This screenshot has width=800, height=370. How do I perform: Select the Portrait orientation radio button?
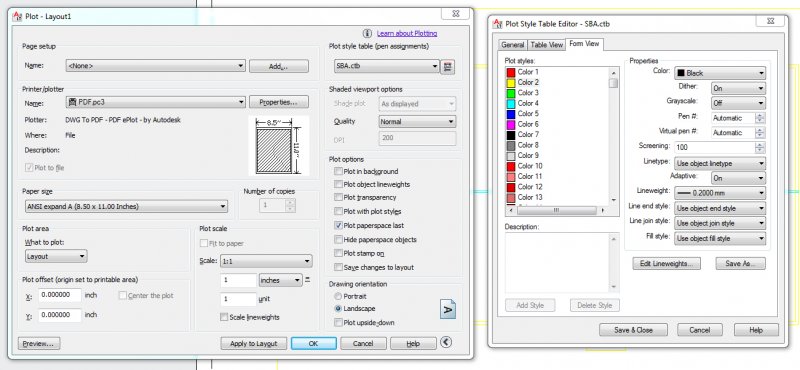(338, 296)
